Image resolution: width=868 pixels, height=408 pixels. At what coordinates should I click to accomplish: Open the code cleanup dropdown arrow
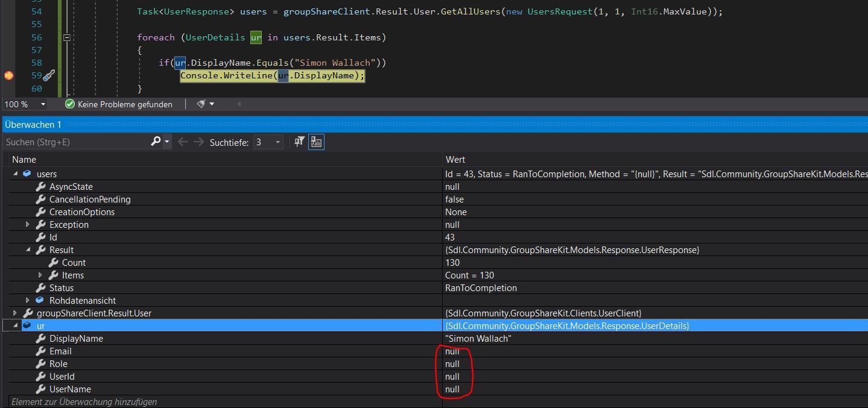(212, 104)
